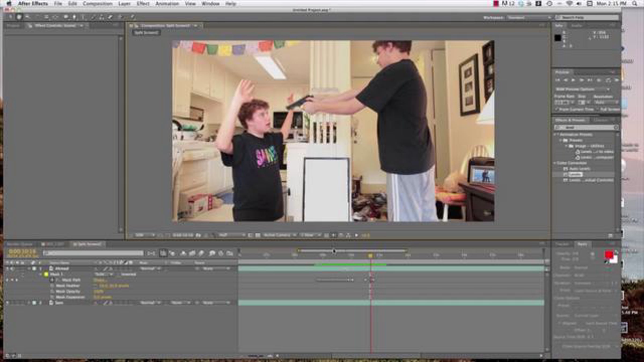
Task: Open the Animation menu
Action: 167,4
